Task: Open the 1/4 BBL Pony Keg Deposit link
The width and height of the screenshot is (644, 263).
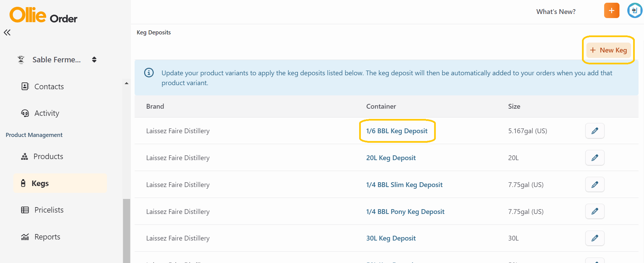Action: coord(405,211)
